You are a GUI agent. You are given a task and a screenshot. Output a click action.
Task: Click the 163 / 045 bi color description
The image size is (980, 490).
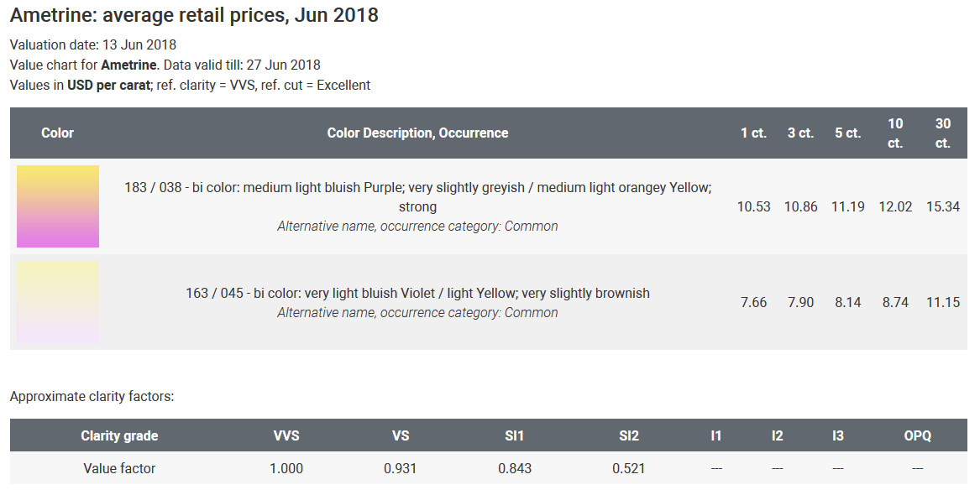click(417, 293)
